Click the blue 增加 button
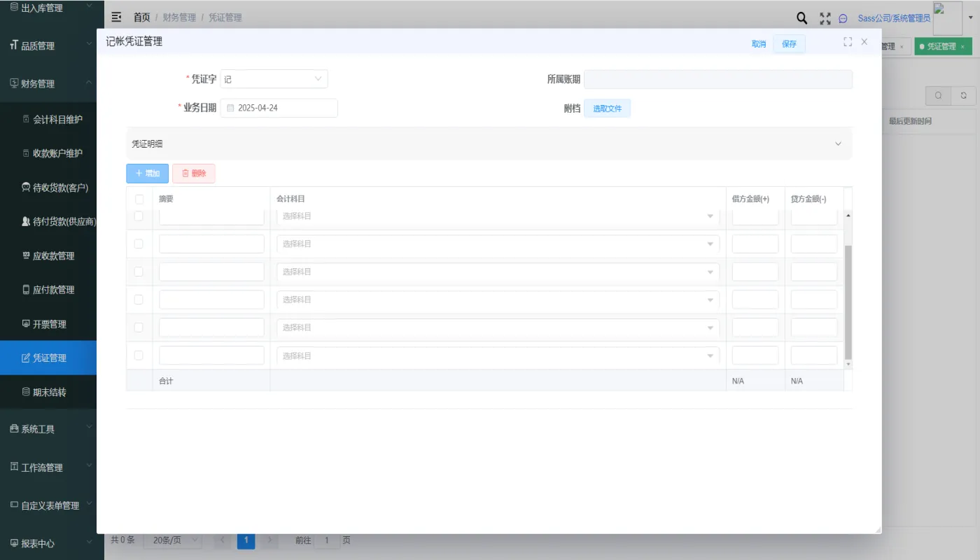This screenshot has height=560, width=980. [x=147, y=173]
